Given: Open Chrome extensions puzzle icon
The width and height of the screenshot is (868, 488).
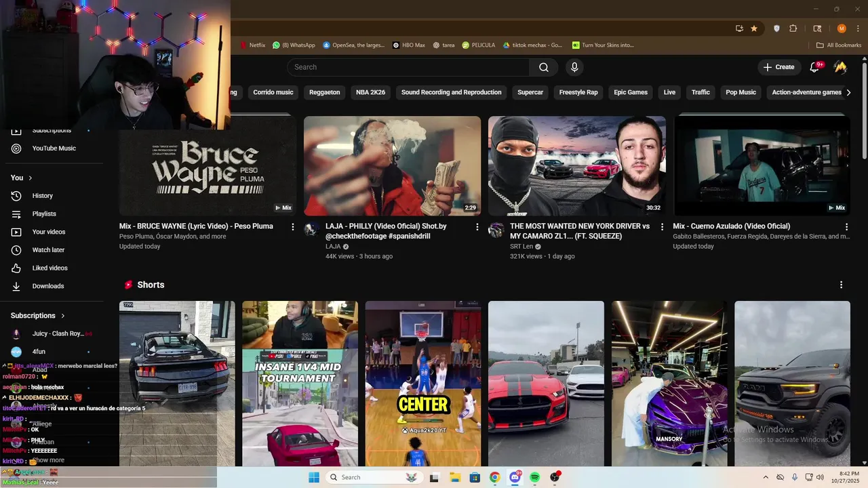Looking at the screenshot, I should tap(793, 28).
